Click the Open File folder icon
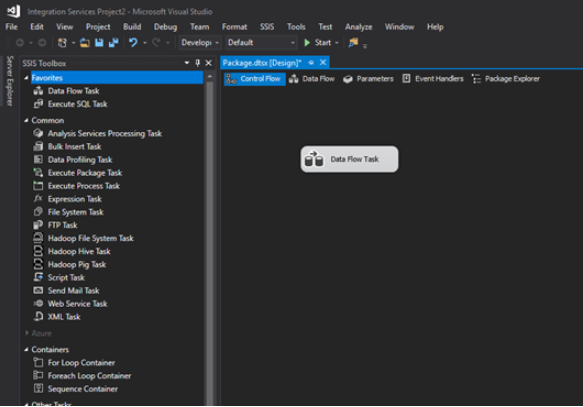This screenshot has width=583, height=407. point(85,43)
